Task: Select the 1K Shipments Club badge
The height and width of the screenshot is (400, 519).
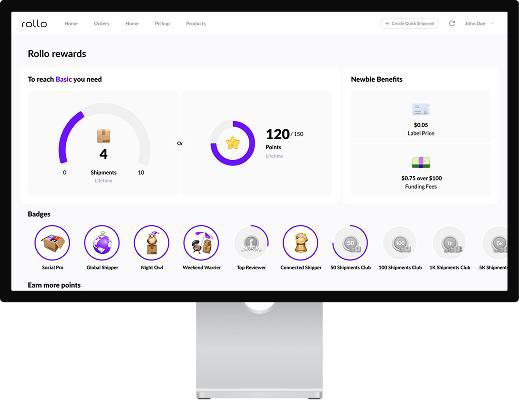Action: [x=449, y=243]
